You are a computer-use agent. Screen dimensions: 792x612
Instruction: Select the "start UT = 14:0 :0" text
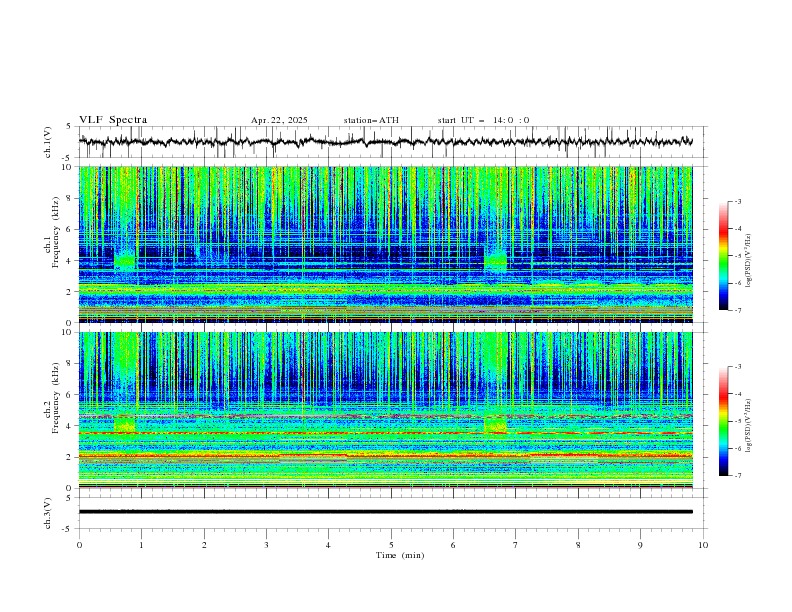pyautogui.click(x=483, y=120)
